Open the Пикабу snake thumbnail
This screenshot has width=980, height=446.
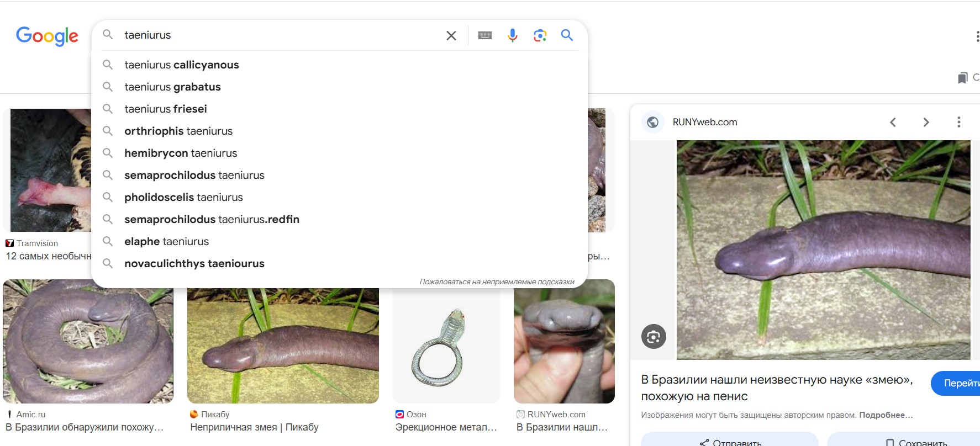coord(283,346)
